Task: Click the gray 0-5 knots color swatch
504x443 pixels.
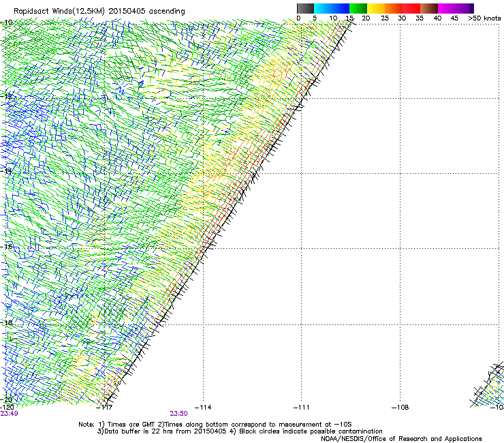Action: coord(305,8)
